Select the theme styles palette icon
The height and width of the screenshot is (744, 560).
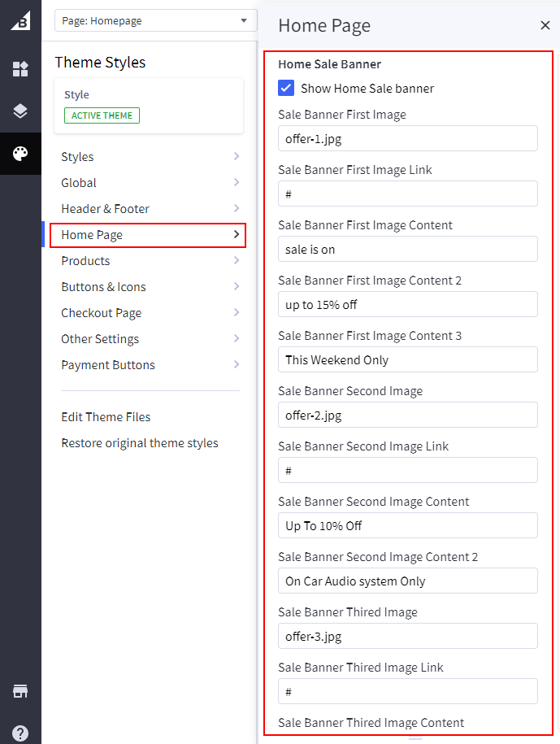pyautogui.click(x=20, y=154)
